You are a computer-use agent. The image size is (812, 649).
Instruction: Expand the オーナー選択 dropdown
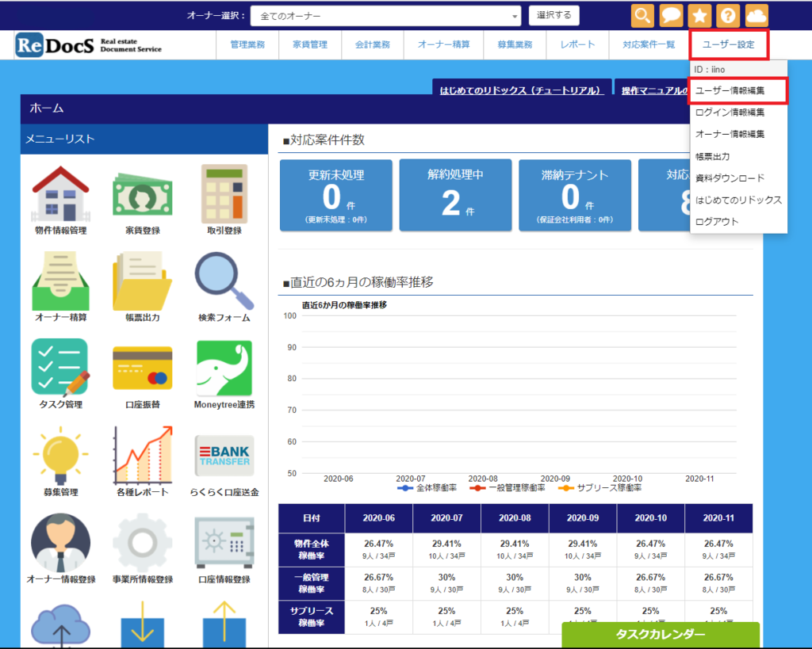(x=386, y=16)
